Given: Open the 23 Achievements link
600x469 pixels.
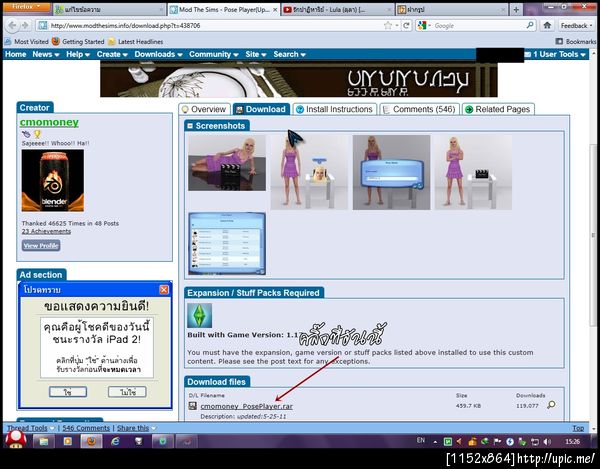Looking at the screenshot, I should pyautogui.click(x=46, y=231).
